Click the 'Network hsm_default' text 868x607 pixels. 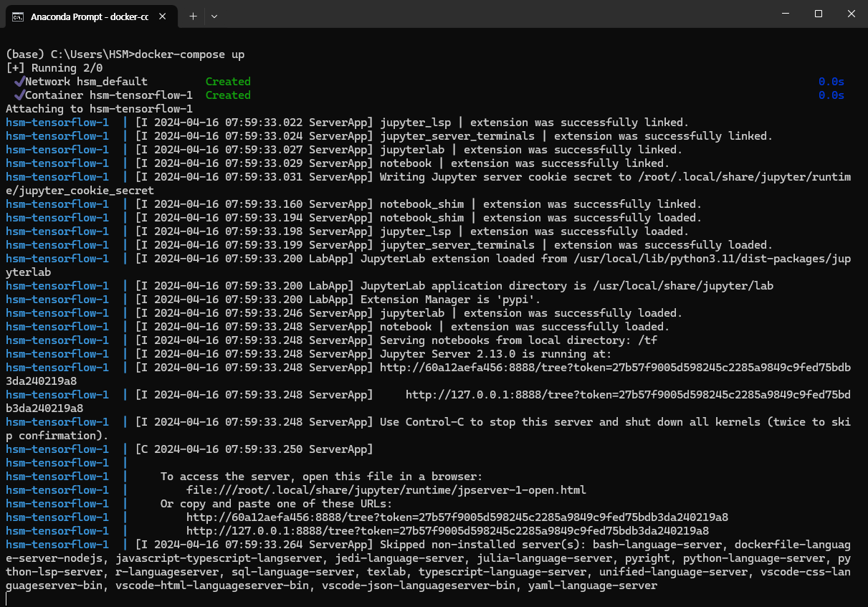[86, 82]
